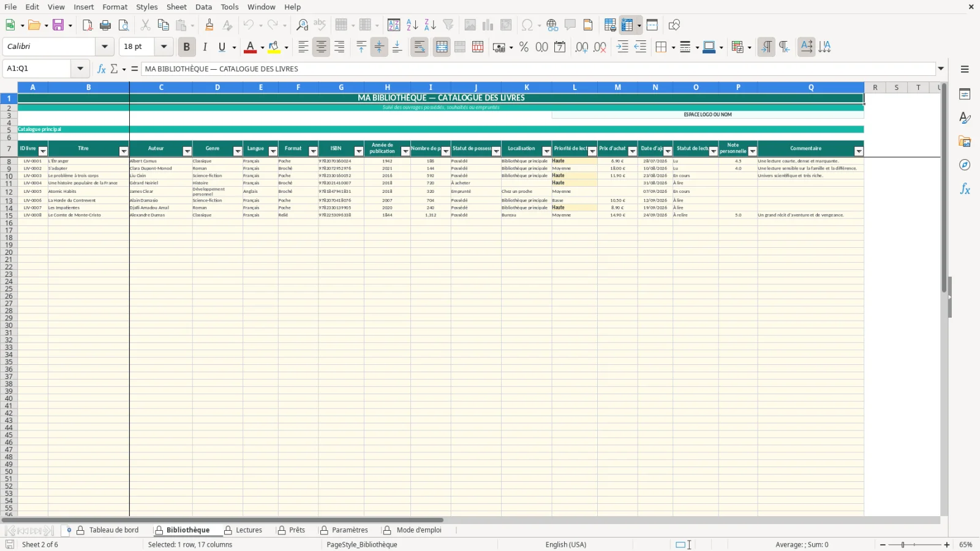Open the Genre column filter dropdown

(x=238, y=151)
